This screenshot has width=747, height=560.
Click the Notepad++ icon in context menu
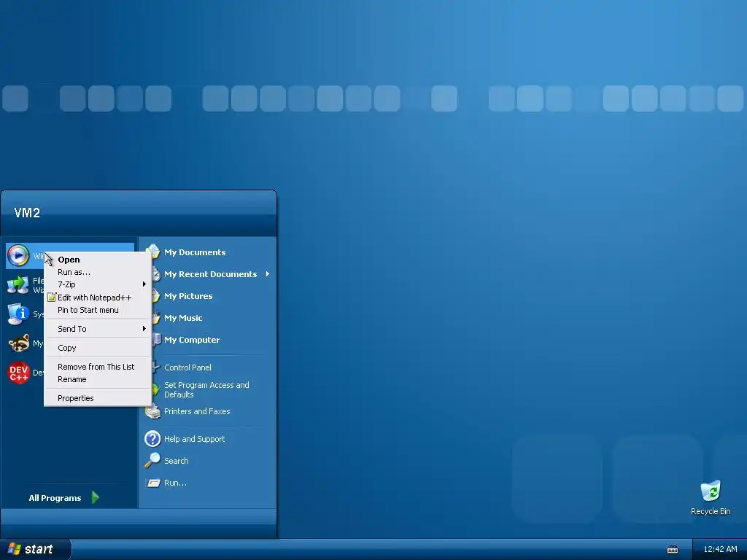click(52, 297)
